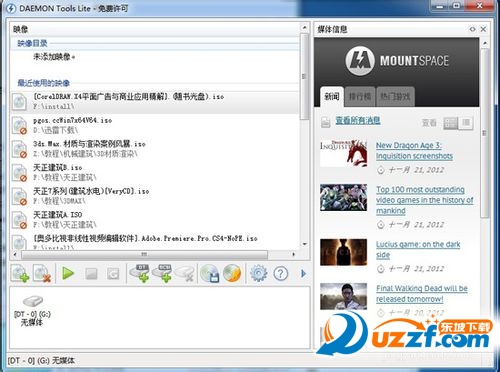
Task: Select the 3ds Max 材质与渲染 iso entry
Action: (155, 149)
